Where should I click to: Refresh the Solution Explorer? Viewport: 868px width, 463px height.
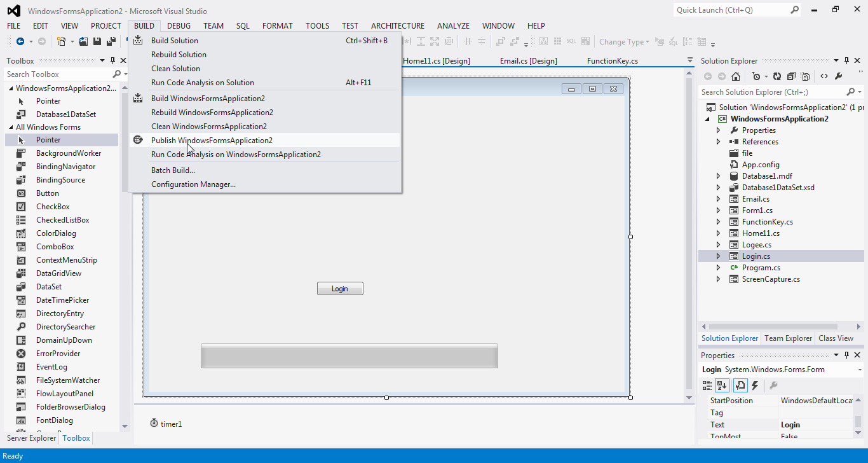pos(776,76)
